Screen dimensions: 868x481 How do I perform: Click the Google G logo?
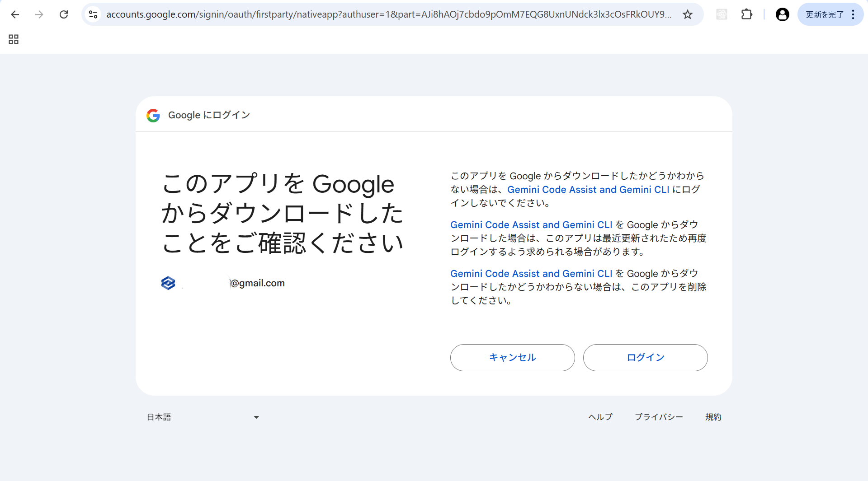(153, 115)
